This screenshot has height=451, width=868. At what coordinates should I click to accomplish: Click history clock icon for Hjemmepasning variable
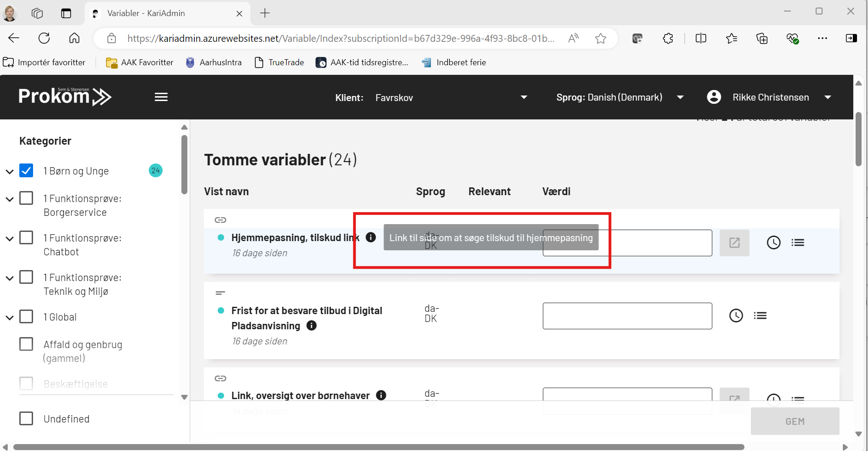pos(773,242)
